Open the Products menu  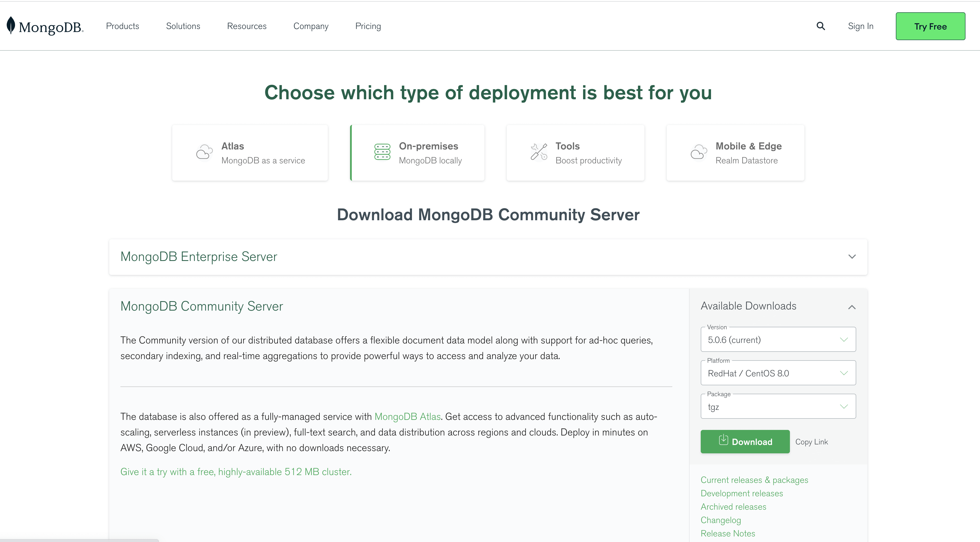coord(123,26)
